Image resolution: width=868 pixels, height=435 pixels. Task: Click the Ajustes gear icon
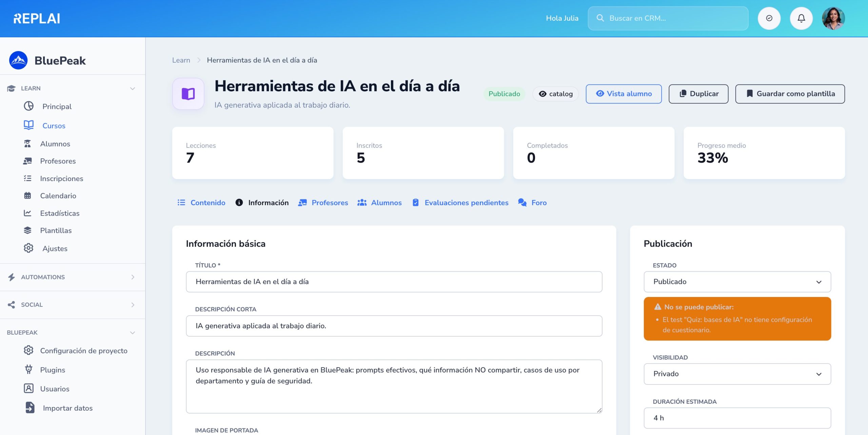click(28, 248)
